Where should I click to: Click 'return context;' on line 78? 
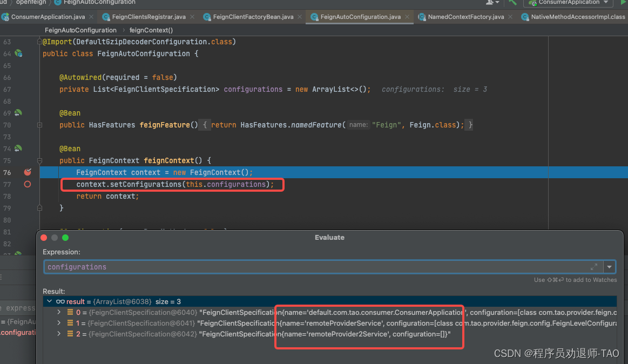point(108,196)
